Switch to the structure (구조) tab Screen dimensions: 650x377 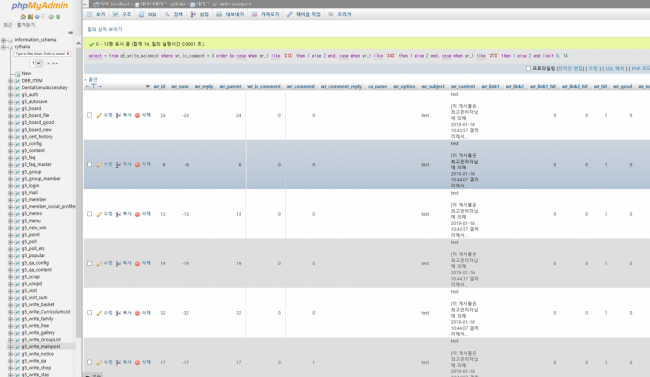point(122,14)
